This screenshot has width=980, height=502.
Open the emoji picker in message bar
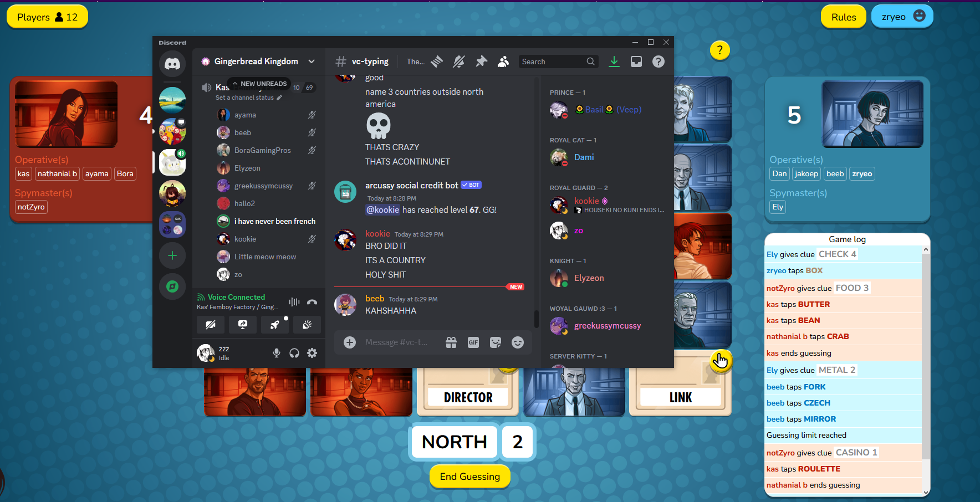click(517, 342)
